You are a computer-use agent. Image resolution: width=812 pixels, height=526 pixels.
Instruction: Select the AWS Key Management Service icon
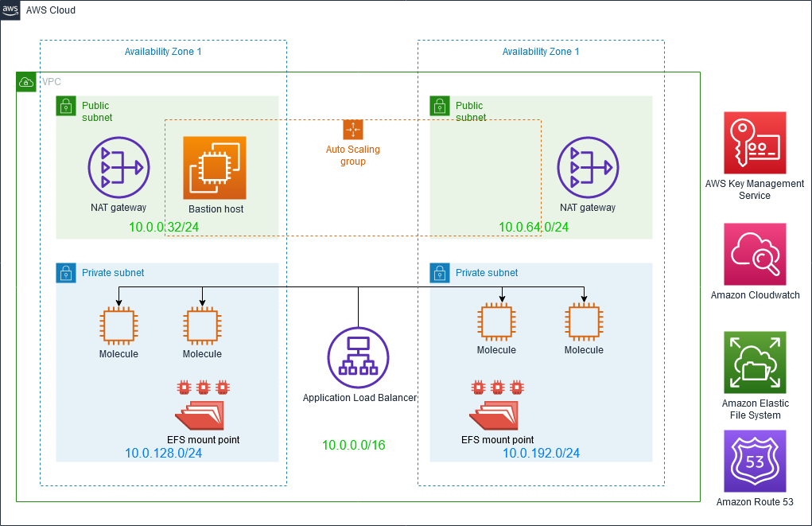[x=755, y=142]
